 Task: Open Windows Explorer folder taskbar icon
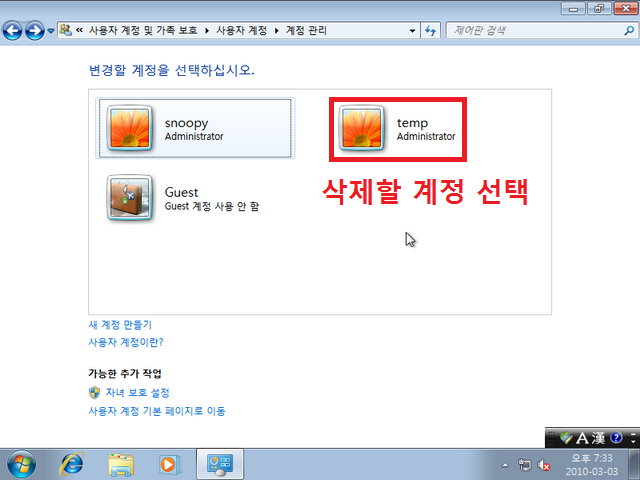click(121, 464)
